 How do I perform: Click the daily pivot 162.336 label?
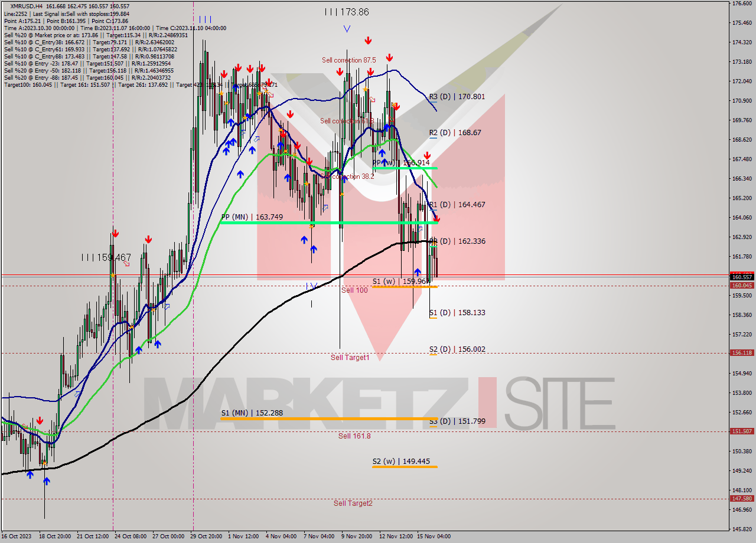(458, 241)
